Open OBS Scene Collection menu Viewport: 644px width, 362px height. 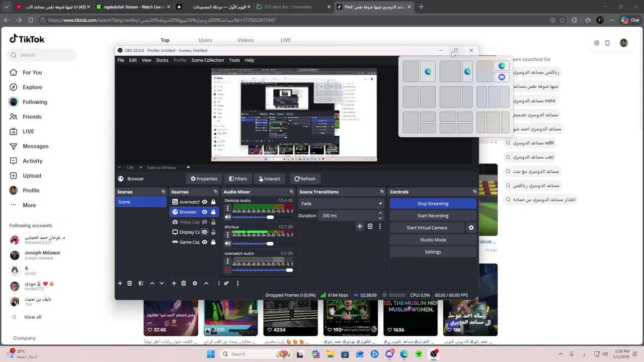[x=207, y=60]
